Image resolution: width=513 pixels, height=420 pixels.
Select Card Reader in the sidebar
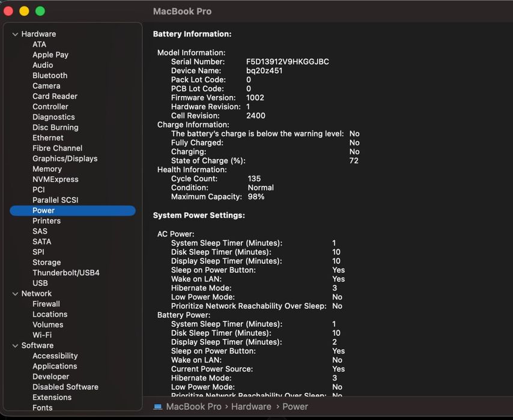pyautogui.click(x=55, y=96)
